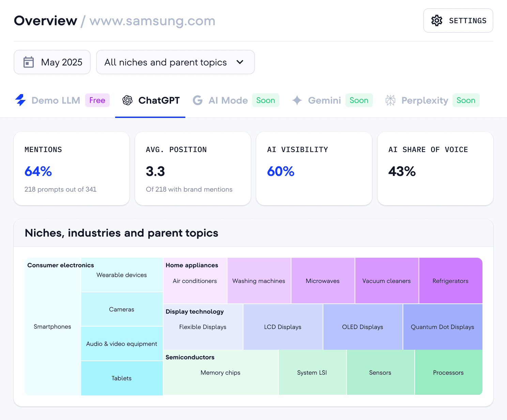
Task: Click the www.samsung.com breadcrumb
Action: coord(152,21)
